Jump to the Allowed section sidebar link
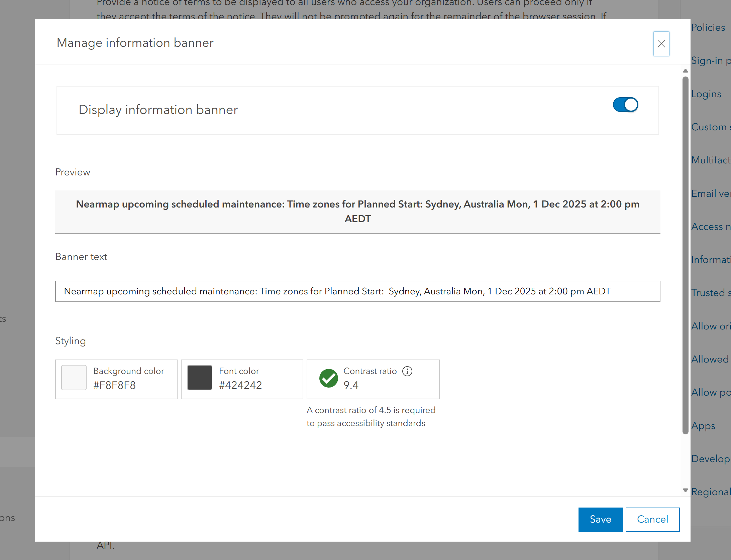 [x=710, y=360]
